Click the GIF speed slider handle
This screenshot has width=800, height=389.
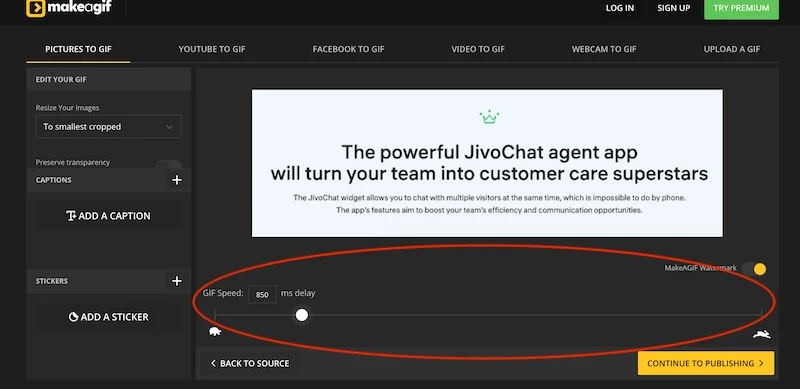pos(302,315)
